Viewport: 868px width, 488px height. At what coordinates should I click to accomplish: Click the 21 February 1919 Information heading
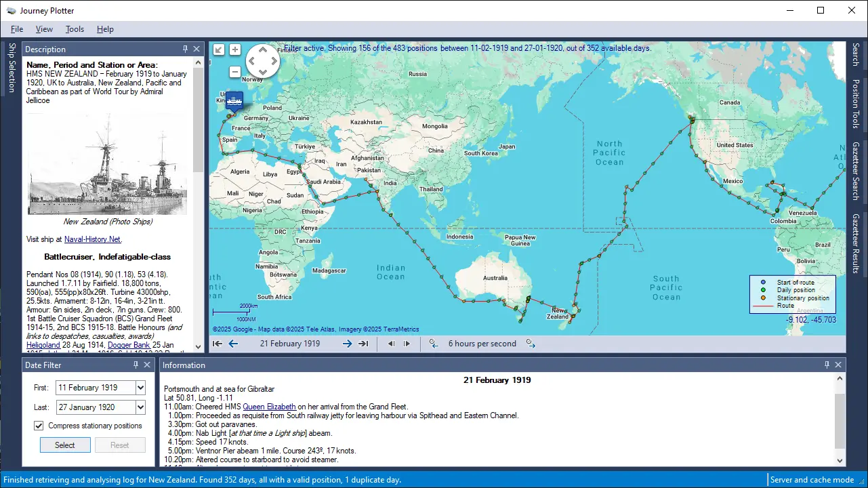tap(497, 380)
